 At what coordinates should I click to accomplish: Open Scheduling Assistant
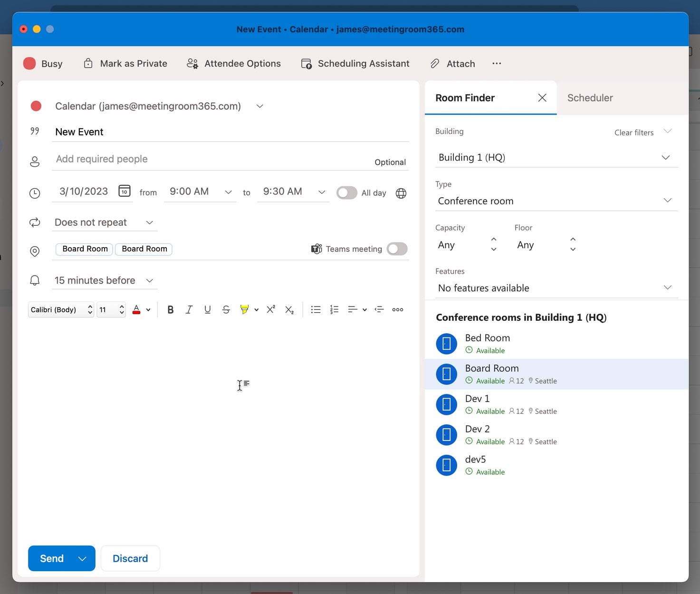(x=355, y=64)
